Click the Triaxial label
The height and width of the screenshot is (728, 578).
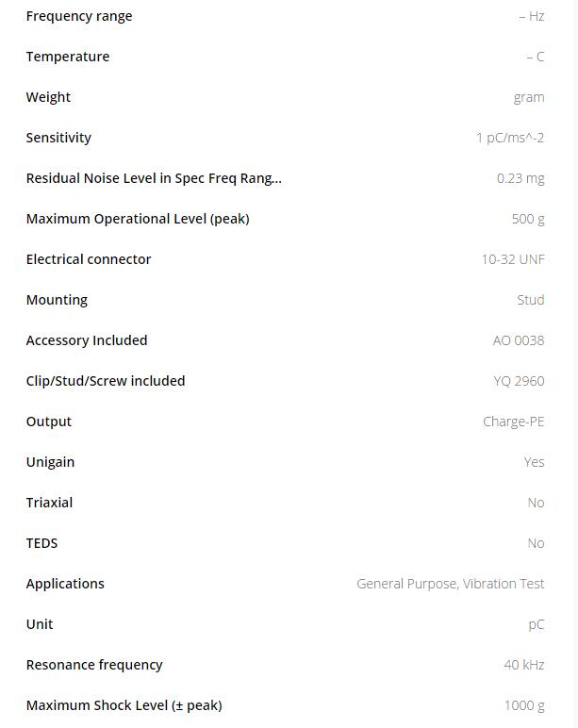pos(49,503)
